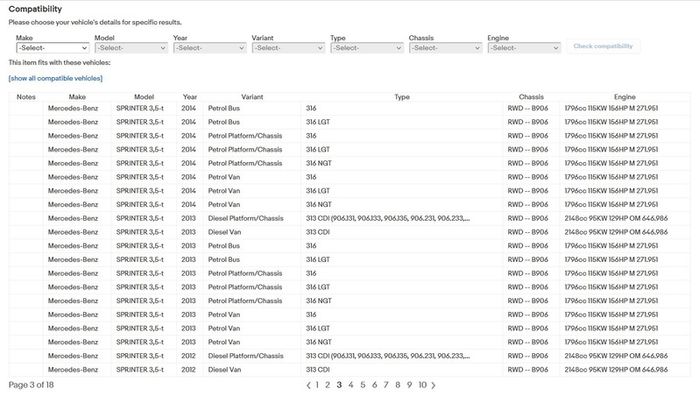
Task: Click 'Diesel Van' variant in 2013 row
Action: coord(225,232)
